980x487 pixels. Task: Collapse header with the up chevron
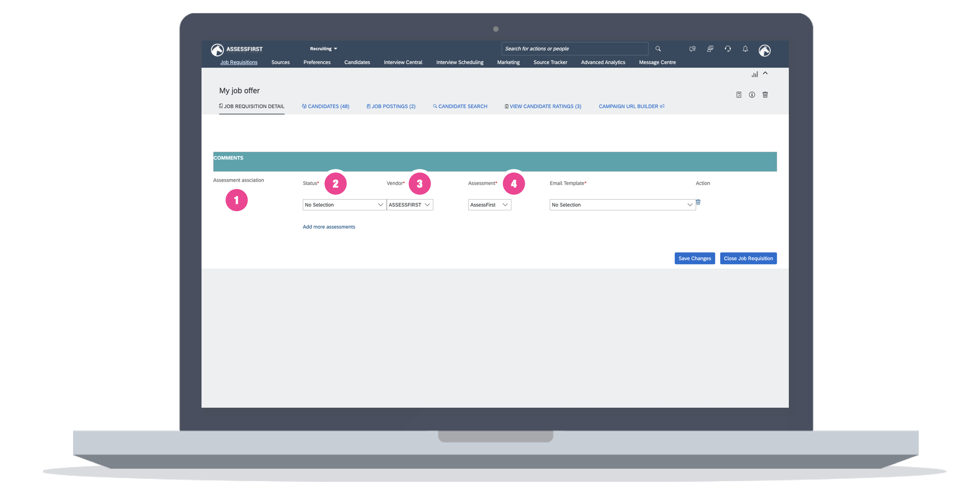pos(766,73)
